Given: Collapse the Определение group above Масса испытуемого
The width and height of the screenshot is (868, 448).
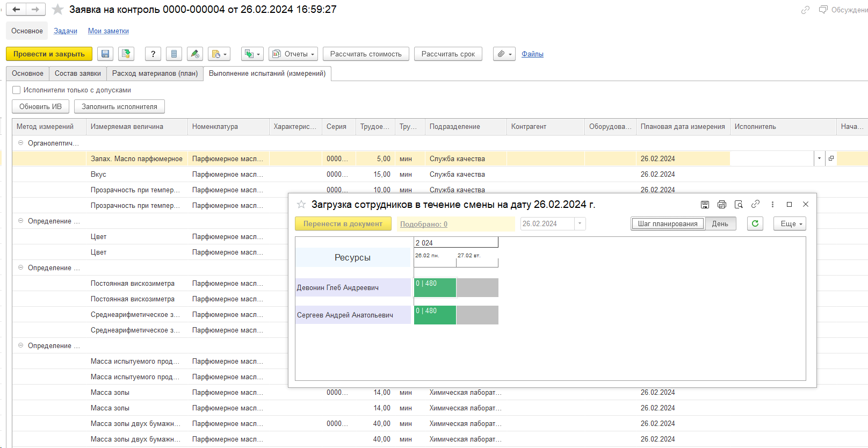Looking at the screenshot, I should 21,345.
